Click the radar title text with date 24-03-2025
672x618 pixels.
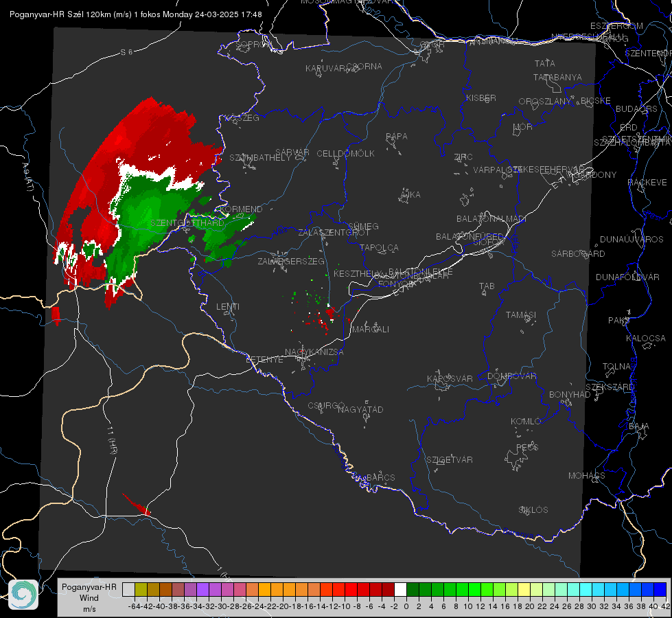click(x=135, y=14)
